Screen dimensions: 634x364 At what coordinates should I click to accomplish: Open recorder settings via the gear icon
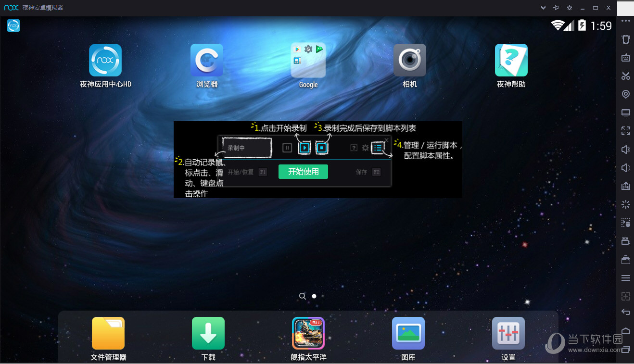point(366,148)
